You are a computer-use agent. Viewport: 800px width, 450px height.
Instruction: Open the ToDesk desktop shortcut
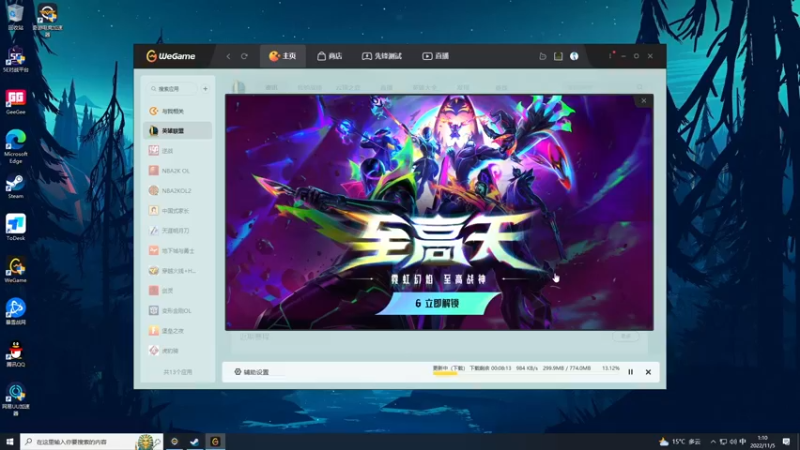click(x=15, y=228)
